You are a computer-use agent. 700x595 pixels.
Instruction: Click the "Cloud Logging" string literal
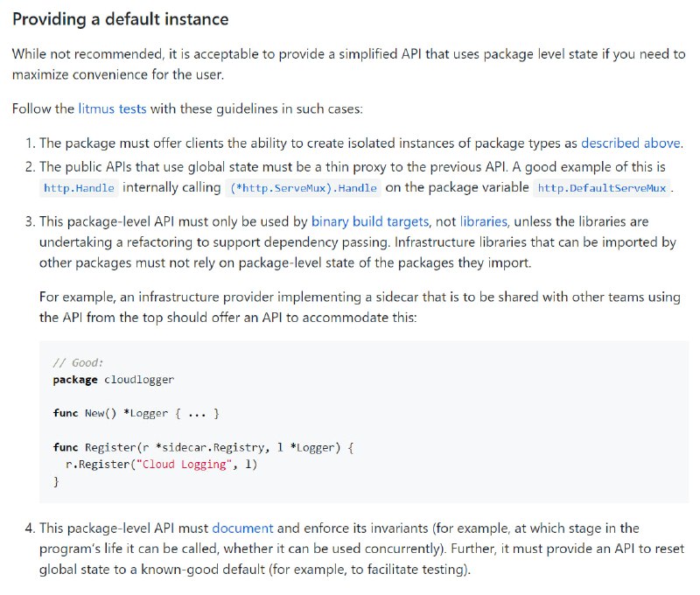(184, 465)
